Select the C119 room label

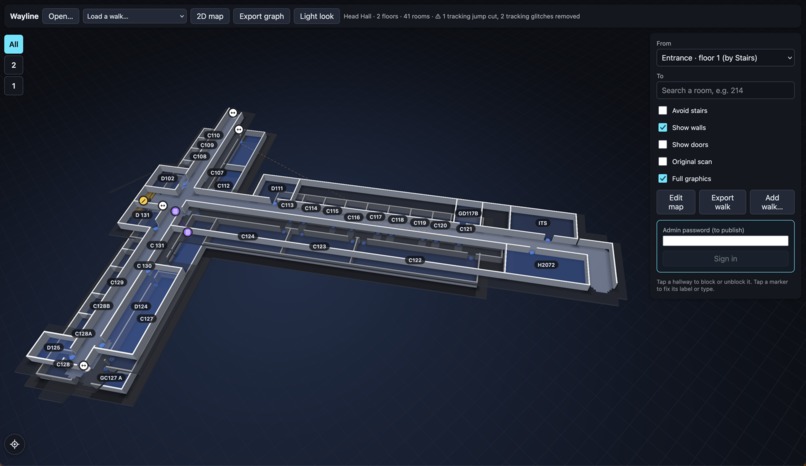[x=420, y=223]
